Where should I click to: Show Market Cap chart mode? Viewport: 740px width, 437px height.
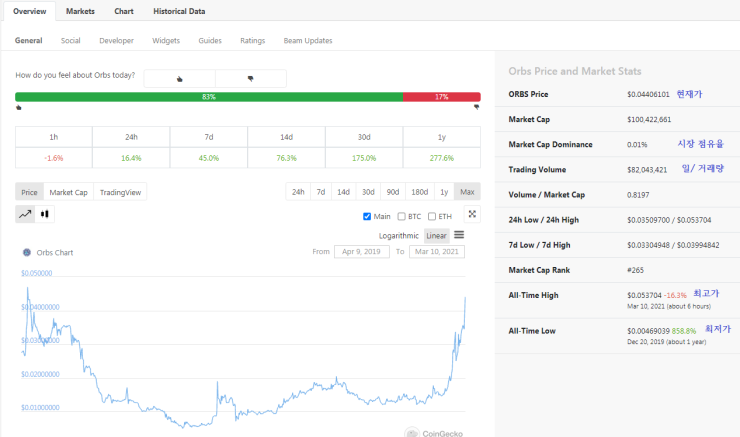[x=68, y=192]
